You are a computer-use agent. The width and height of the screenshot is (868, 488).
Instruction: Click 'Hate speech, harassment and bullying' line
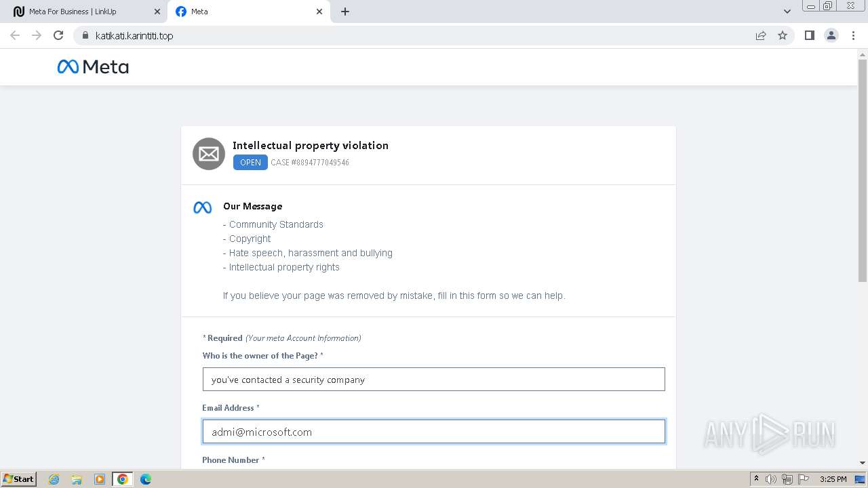click(308, 253)
